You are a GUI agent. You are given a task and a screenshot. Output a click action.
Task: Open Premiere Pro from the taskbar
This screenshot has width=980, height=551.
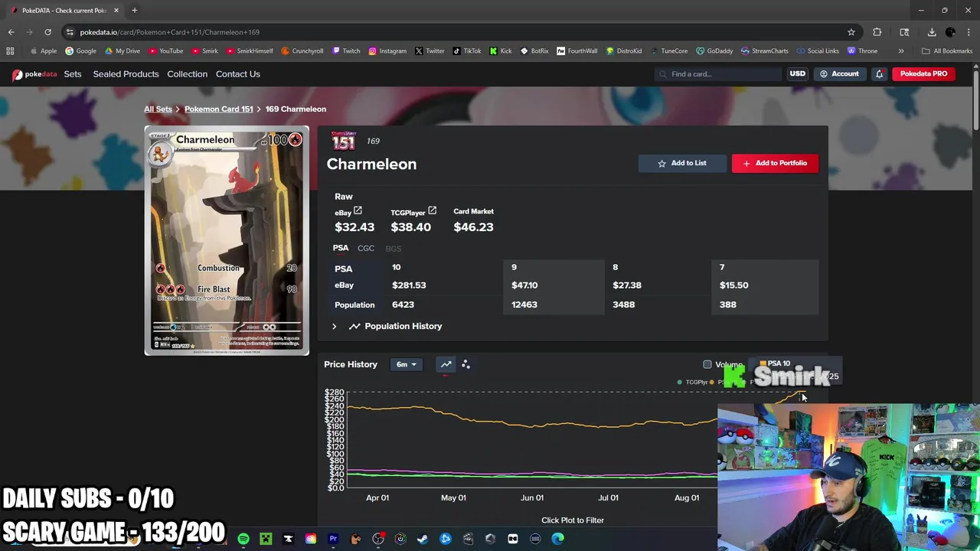coord(333,539)
